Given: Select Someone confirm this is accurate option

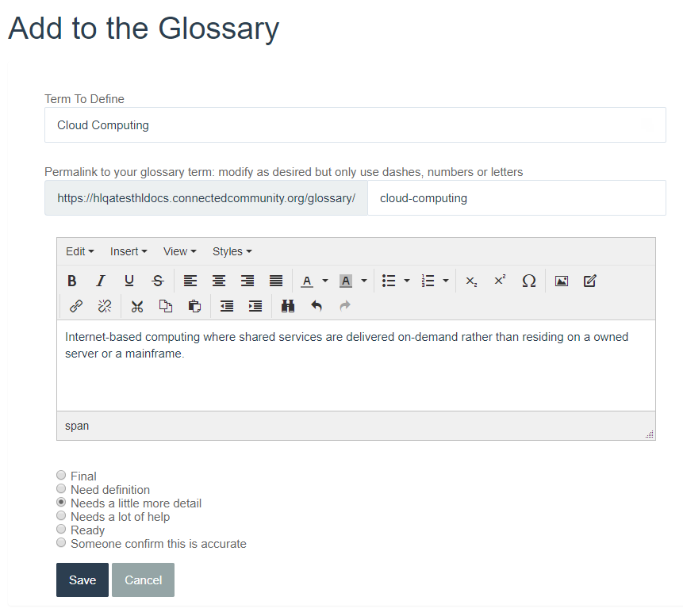Looking at the screenshot, I should point(61,543).
